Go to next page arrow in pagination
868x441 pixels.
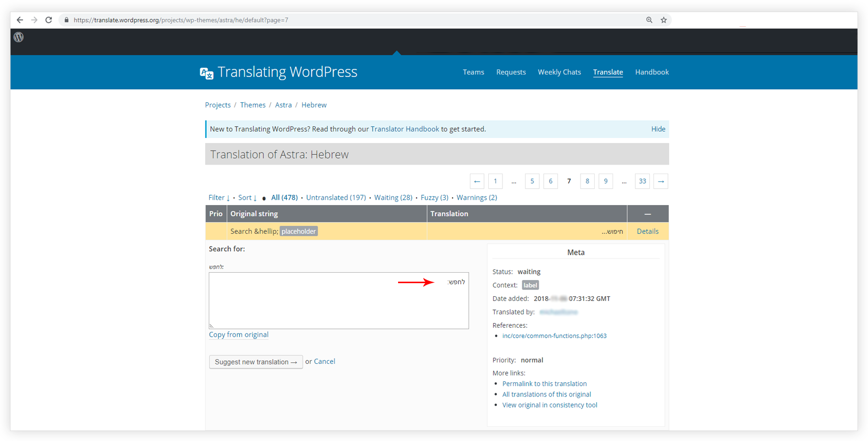[x=661, y=181]
